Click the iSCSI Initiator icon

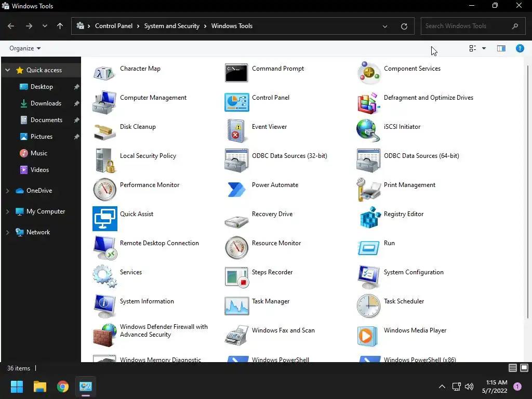(368, 131)
